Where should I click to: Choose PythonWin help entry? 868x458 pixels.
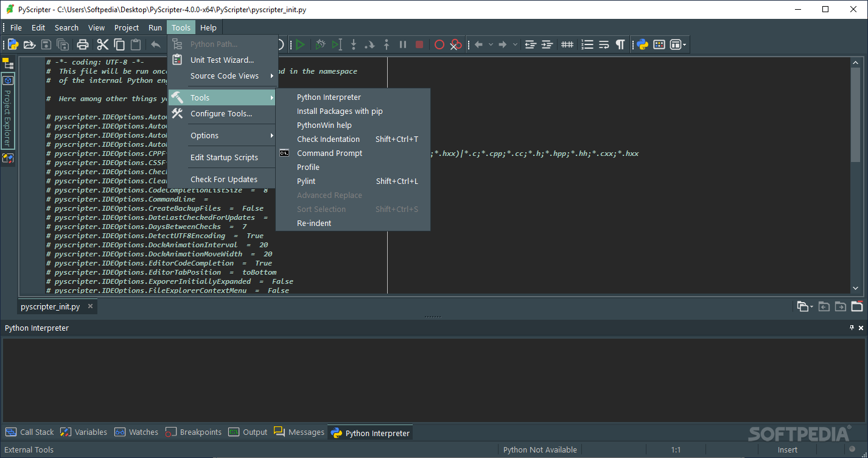click(353, 125)
